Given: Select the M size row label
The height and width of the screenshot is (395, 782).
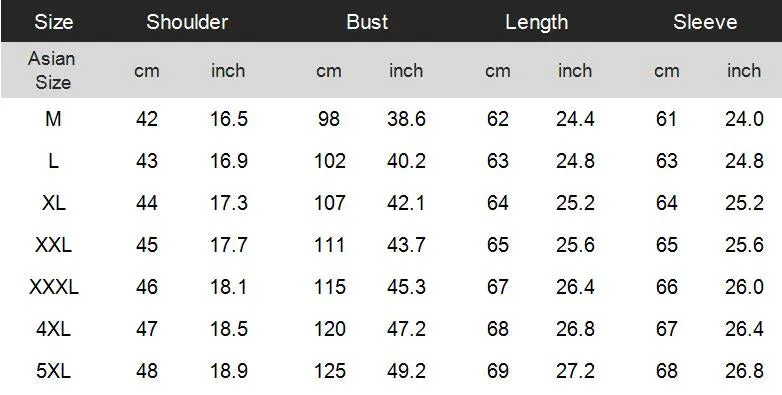Looking at the screenshot, I should [x=53, y=119].
